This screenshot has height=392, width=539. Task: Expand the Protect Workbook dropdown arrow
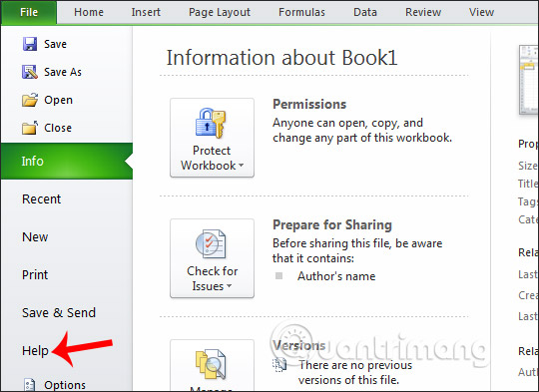(x=241, y=166)
